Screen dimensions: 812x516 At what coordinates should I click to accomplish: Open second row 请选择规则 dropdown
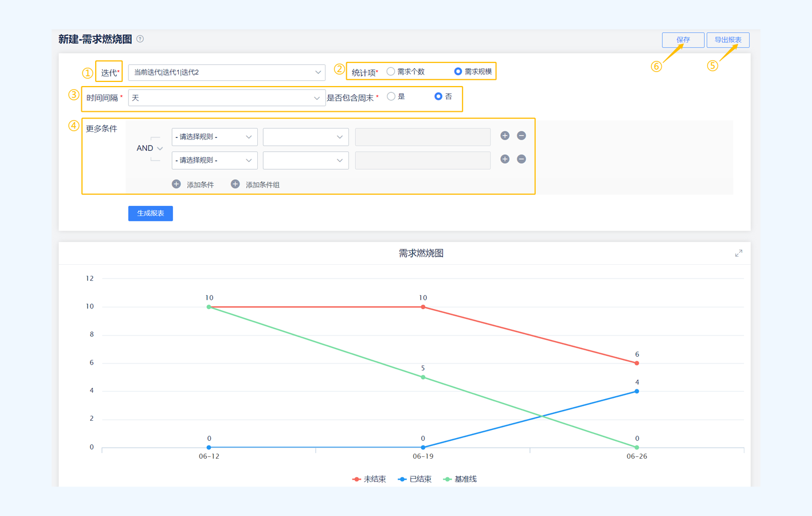214,161
